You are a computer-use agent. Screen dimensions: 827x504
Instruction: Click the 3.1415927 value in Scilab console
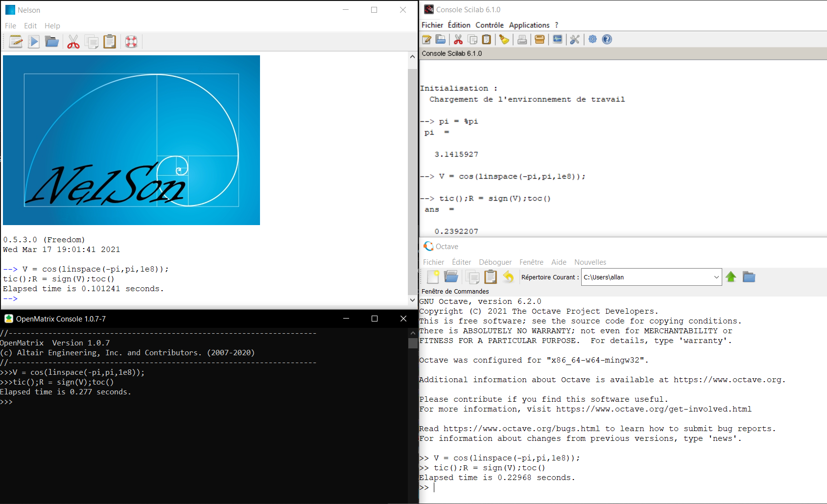[456, 155]
